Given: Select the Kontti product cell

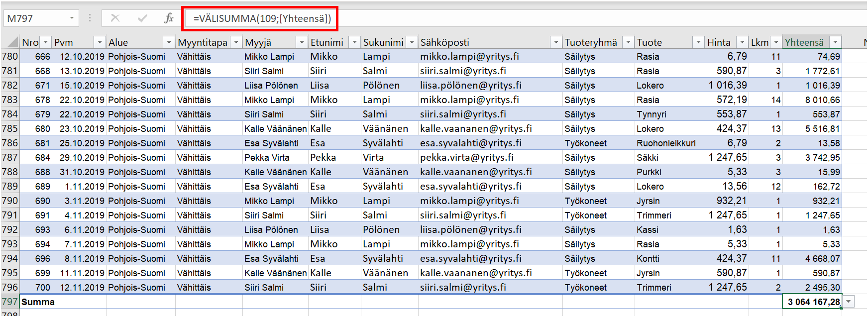Looking at the screenshot, I should (x=670, y=258).
